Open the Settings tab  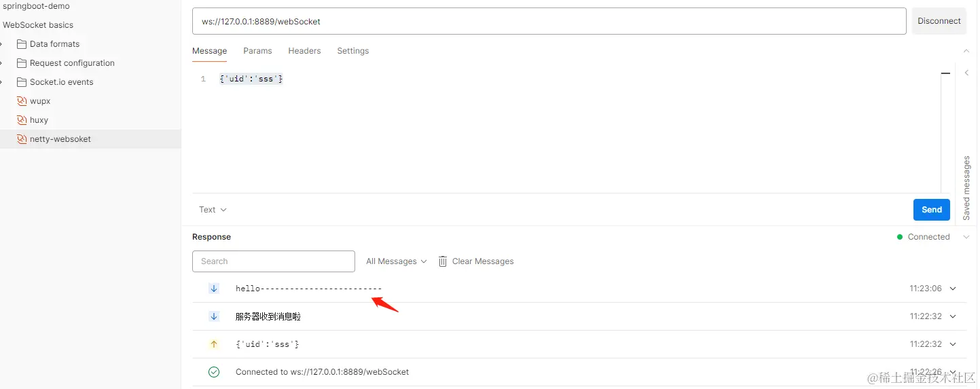353,51
